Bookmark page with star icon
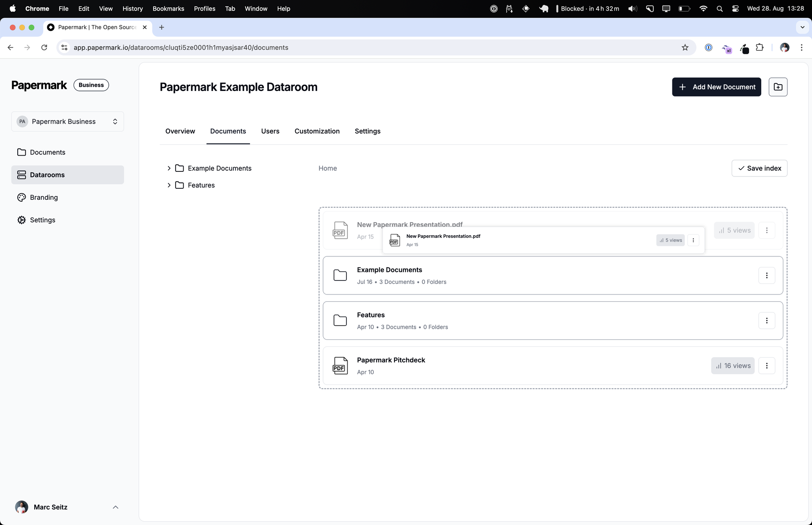This screenshot has height=525, width=812. click(685, 47)
